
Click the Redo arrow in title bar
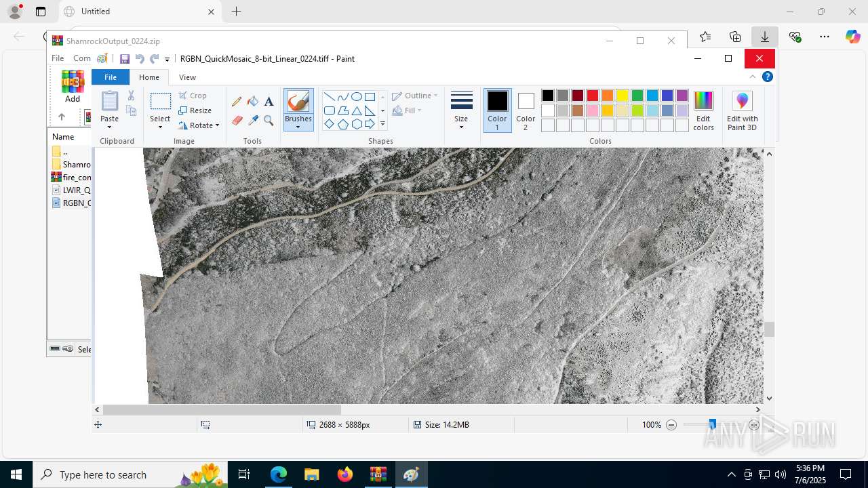(155, 59)
